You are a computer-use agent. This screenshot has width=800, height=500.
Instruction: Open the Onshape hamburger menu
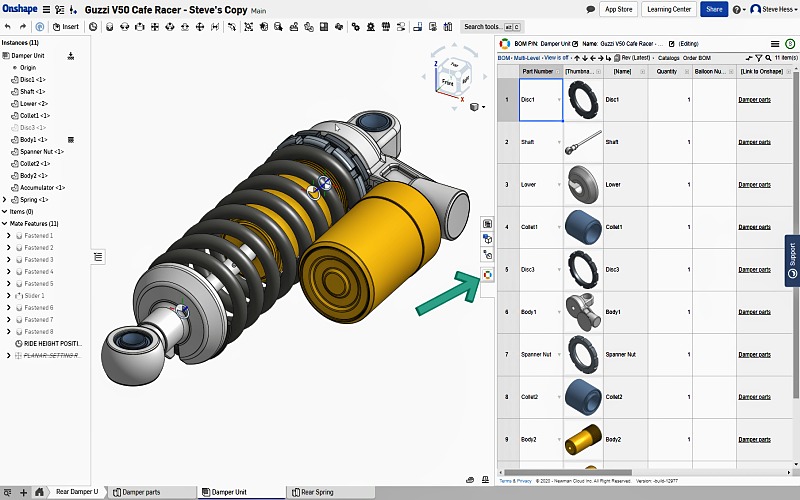coord(45,9)
